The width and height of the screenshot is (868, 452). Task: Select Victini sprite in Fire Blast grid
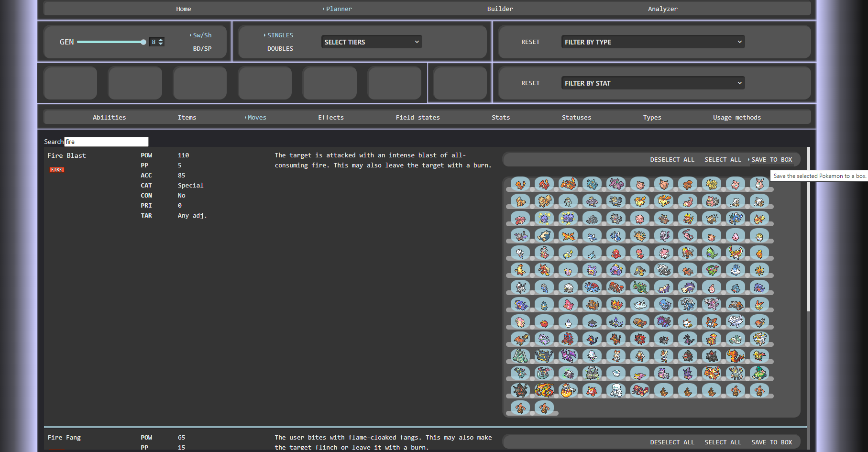pos(759,304)
